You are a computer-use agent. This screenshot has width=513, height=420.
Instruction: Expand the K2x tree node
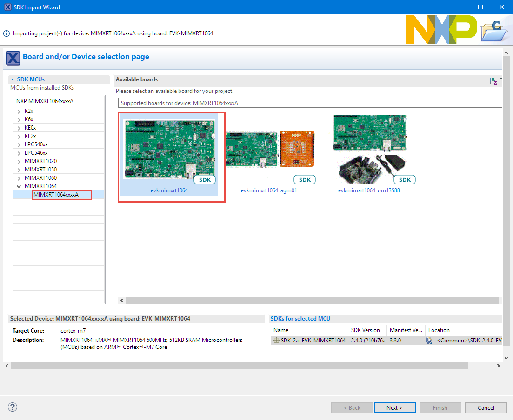click(19, 111)
